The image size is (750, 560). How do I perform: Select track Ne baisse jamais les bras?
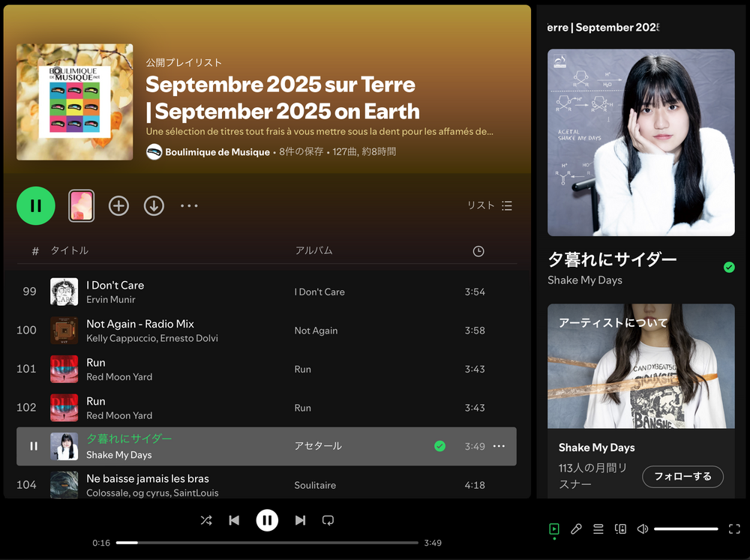[148, 479]
